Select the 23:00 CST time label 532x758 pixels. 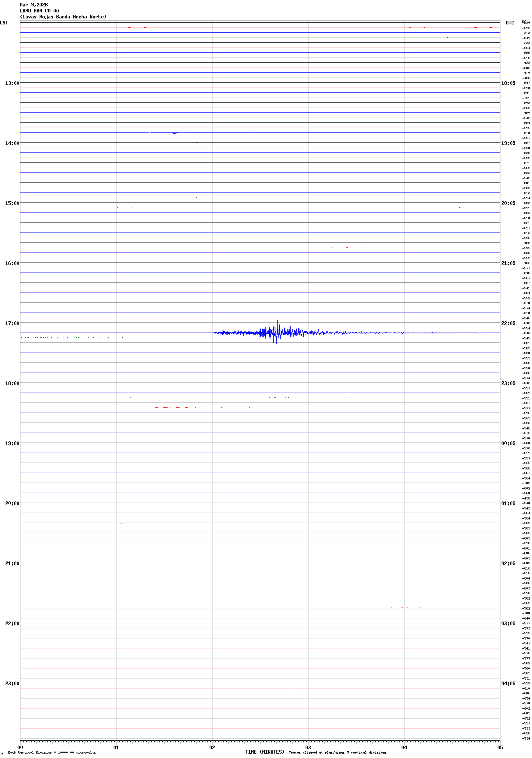pyautogui.click(x=12, y=684)
